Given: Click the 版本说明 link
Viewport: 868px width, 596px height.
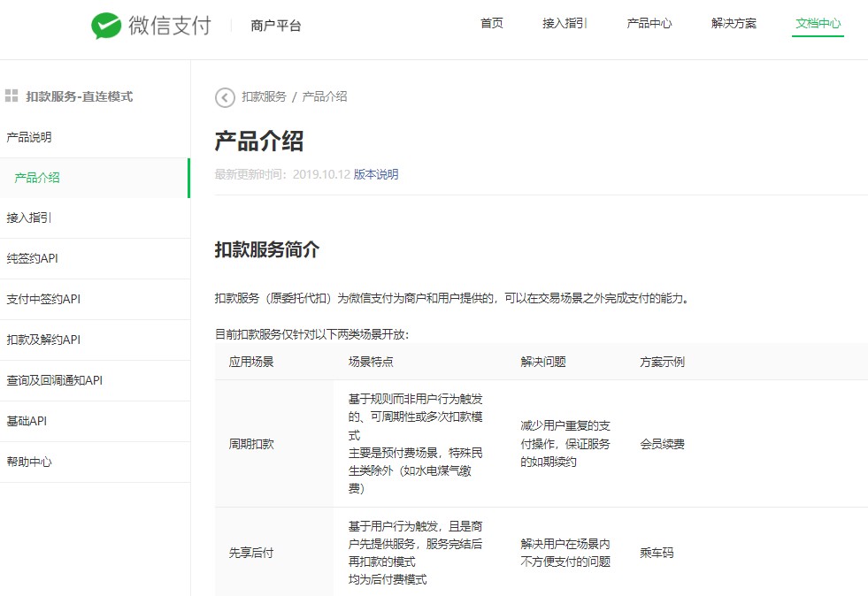Looking at the screenshot, I should click(x=376, y=175).
